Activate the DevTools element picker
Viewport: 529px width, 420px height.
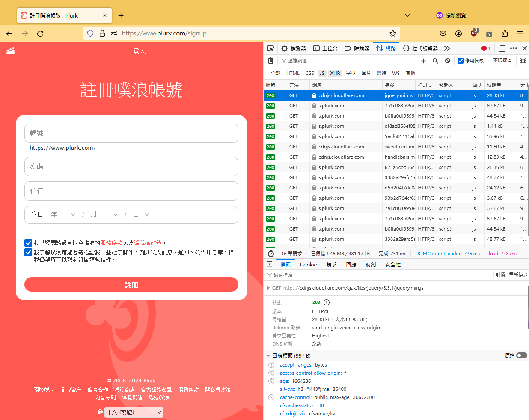270,48
